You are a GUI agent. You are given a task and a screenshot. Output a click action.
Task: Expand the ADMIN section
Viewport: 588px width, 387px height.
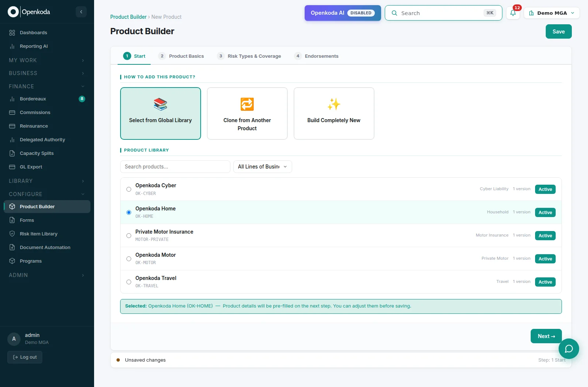(47, 275)
